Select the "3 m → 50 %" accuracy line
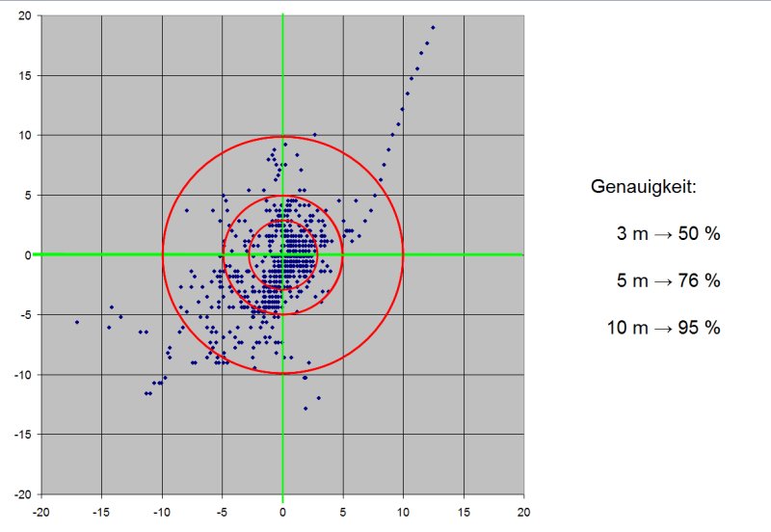Image resolution: width=771 pixels, height=532 pixels. 668,233
